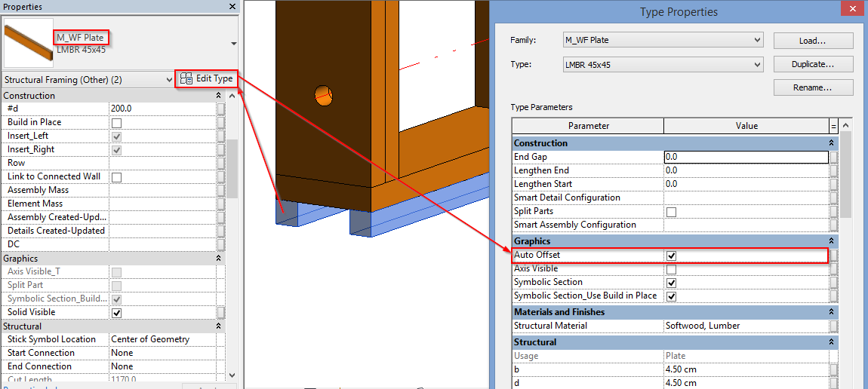Close the Properties panel
Image resolution: width=868 pixels, height=389 pixels.
232,6
